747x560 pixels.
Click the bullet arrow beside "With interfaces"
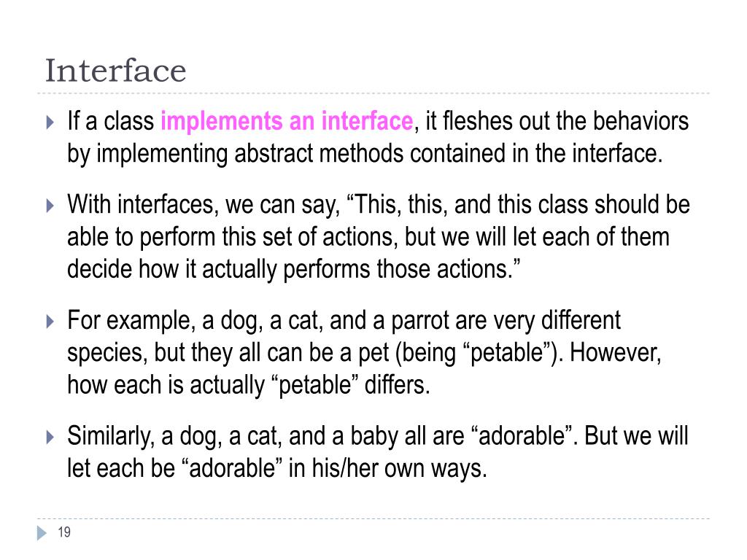pos(50,206)
